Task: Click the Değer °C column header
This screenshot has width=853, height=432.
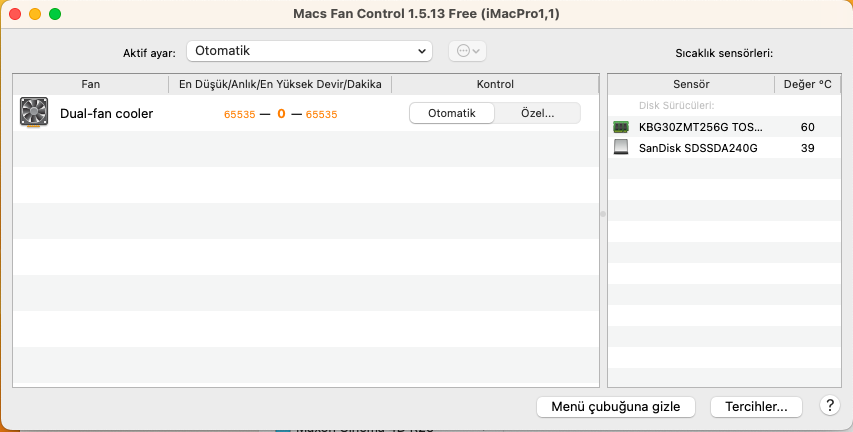Action: (806, 85)
